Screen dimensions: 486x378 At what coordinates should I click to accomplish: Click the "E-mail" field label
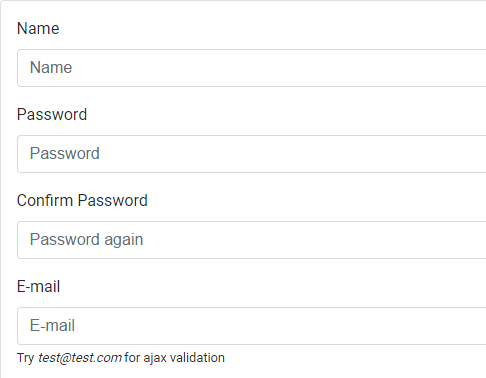[39, 286]
